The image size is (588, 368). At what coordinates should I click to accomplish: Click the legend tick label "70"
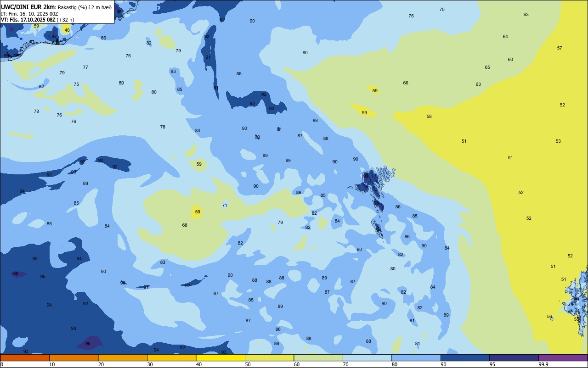pos(345,364)
